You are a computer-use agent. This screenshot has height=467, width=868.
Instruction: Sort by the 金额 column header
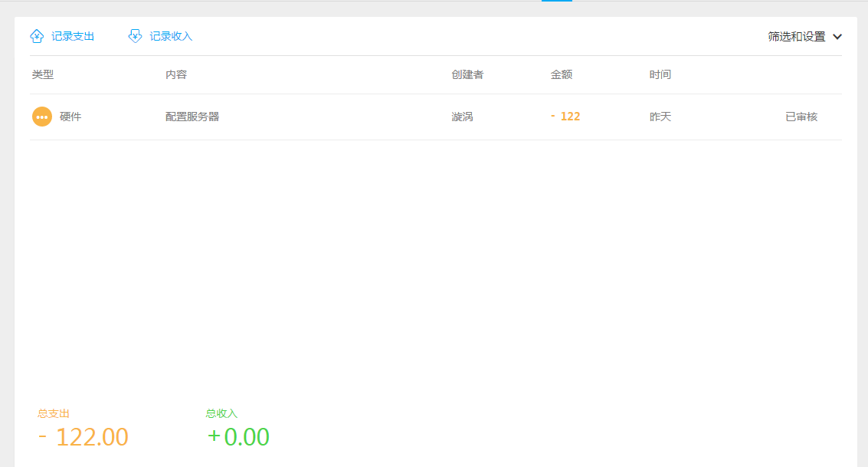562,74
